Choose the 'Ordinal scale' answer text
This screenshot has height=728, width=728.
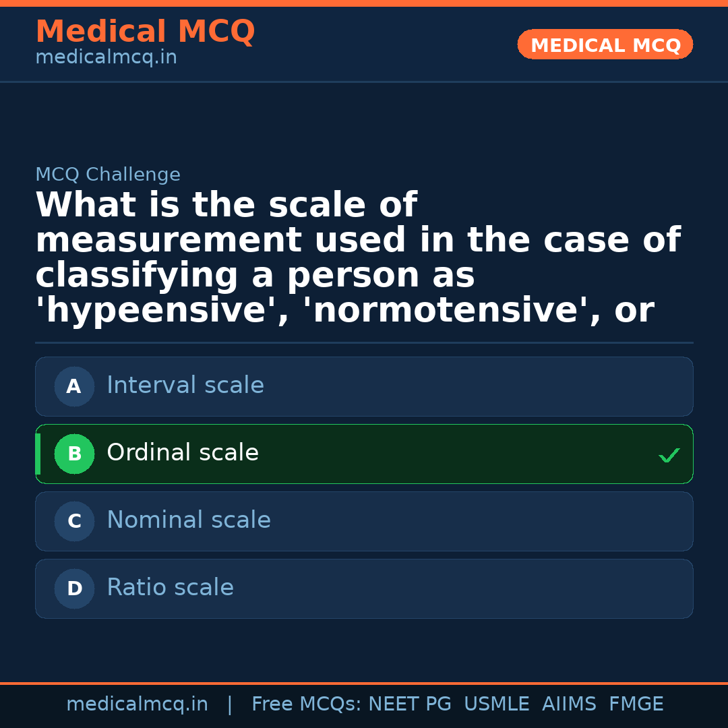point(183,453)
